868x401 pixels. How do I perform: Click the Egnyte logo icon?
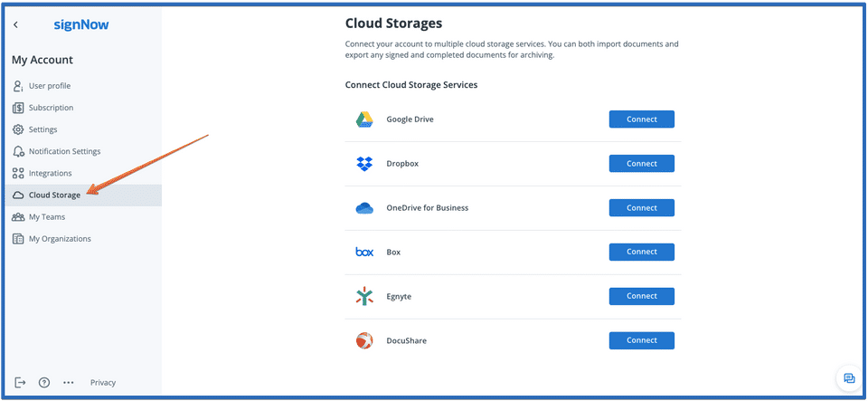(364, 297)
